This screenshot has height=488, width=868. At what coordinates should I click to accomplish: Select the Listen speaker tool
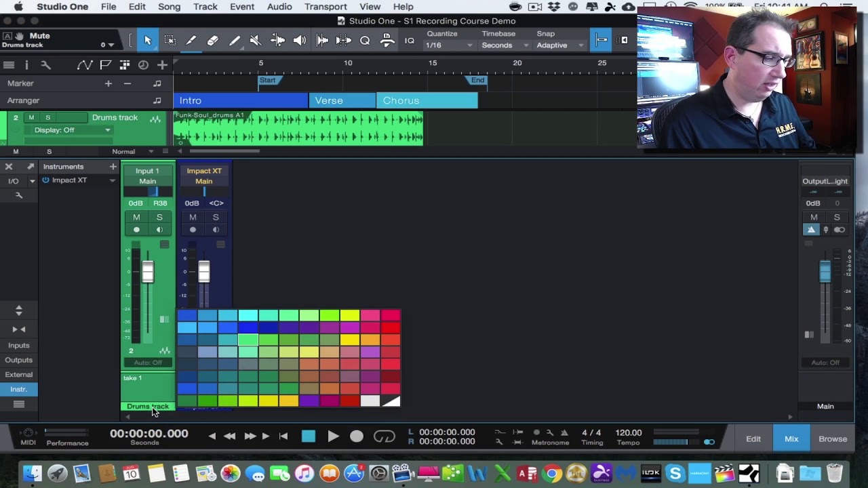[x=299, y=41]
